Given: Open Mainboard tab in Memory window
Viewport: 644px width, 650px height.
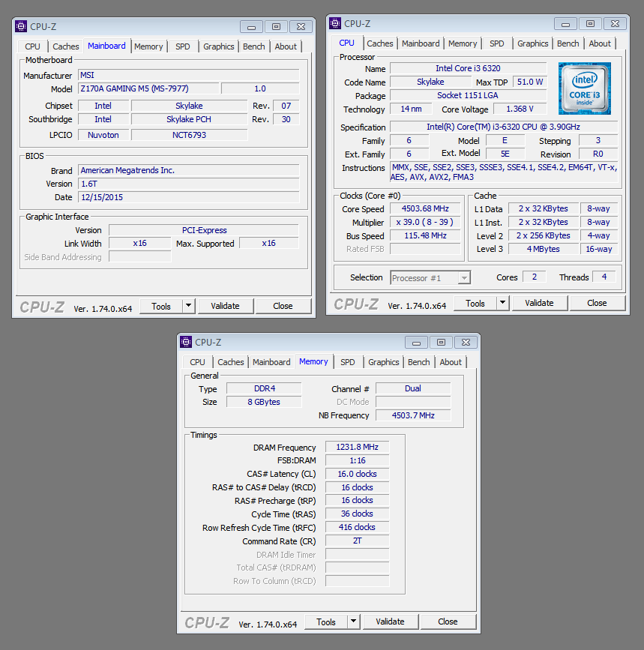Looking at the screenshot, I should pos(271,362).
